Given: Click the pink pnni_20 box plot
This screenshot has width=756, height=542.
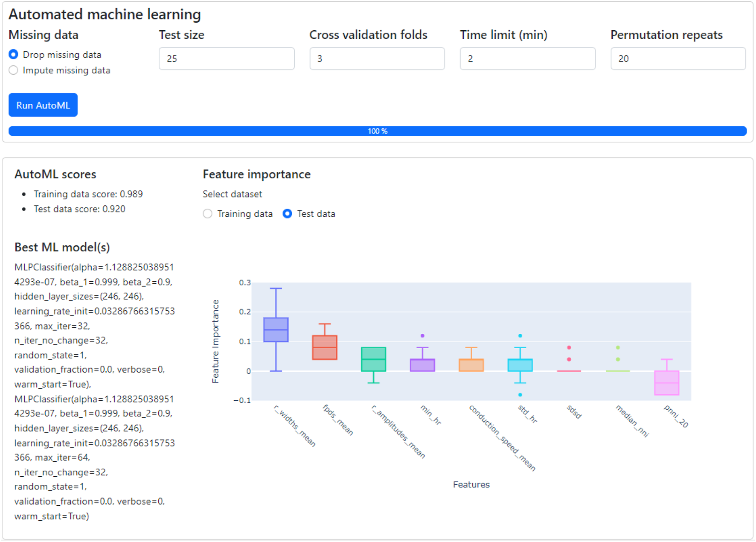Looking at the screenshot, I should (667, 383).
